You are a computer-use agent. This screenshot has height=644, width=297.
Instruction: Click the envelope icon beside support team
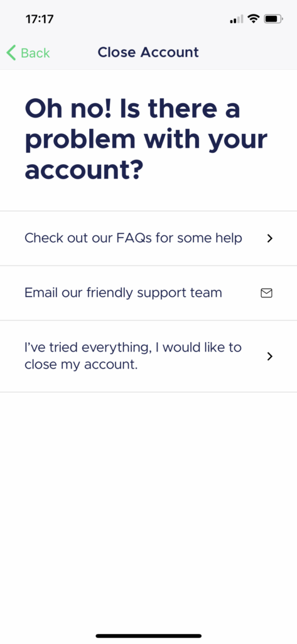267,293
